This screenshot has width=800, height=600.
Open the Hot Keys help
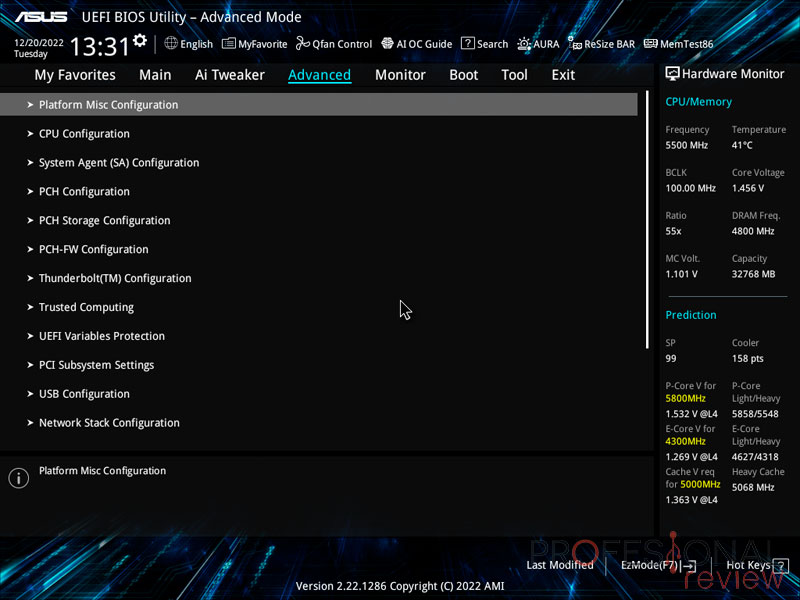click(748, 565)
